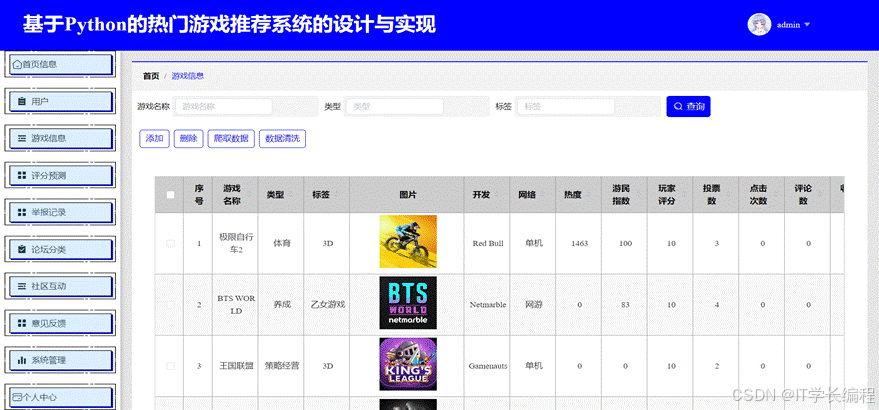Image resolution: width=879 pixels, height=410 pixels.
Task: Click the magnifier icon in 查询 button
Action: [678, 107]
